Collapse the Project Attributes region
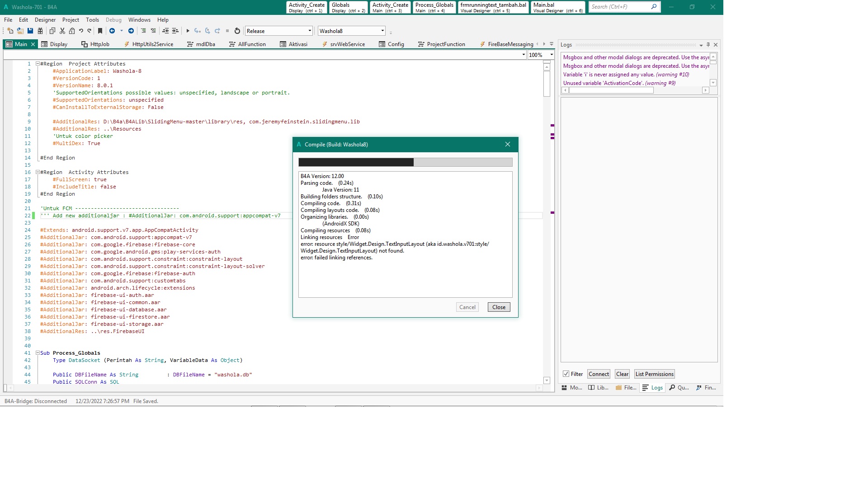 pyautogui.click(x=38, y=64)
